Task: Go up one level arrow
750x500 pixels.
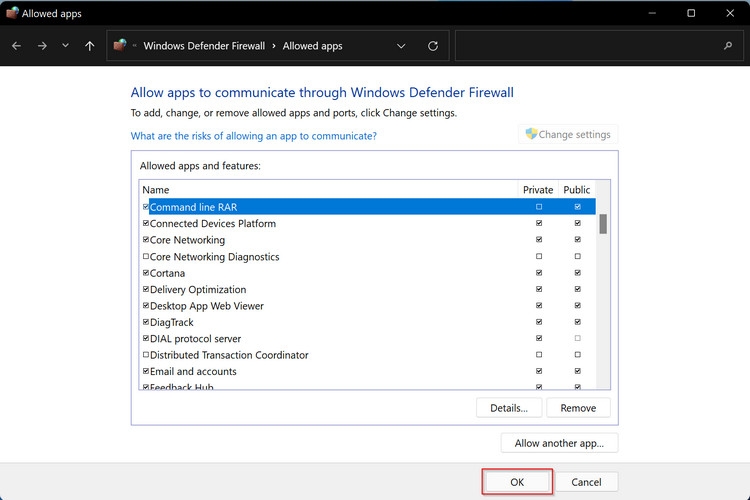Action: tap(89, 46)
